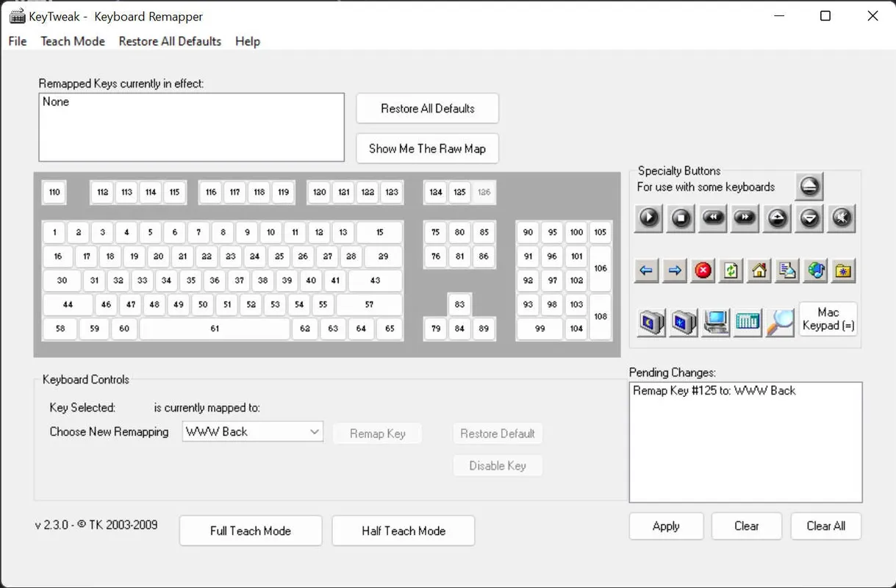Select the Volume Down specialty button

pyautogui.click(x=810, y=218)
